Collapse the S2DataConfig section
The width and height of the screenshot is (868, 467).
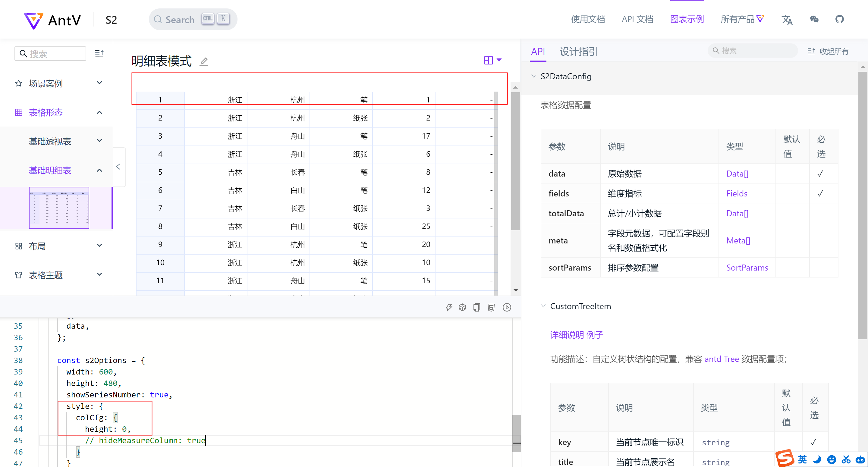pos(533,76)
